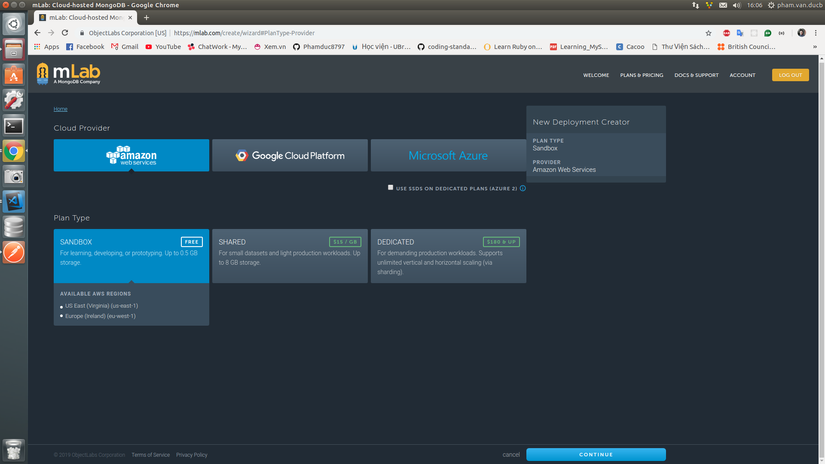The image size is (825, 464).
Task: Click the info icon next to Azure SSD option
Action: [522, 188]
